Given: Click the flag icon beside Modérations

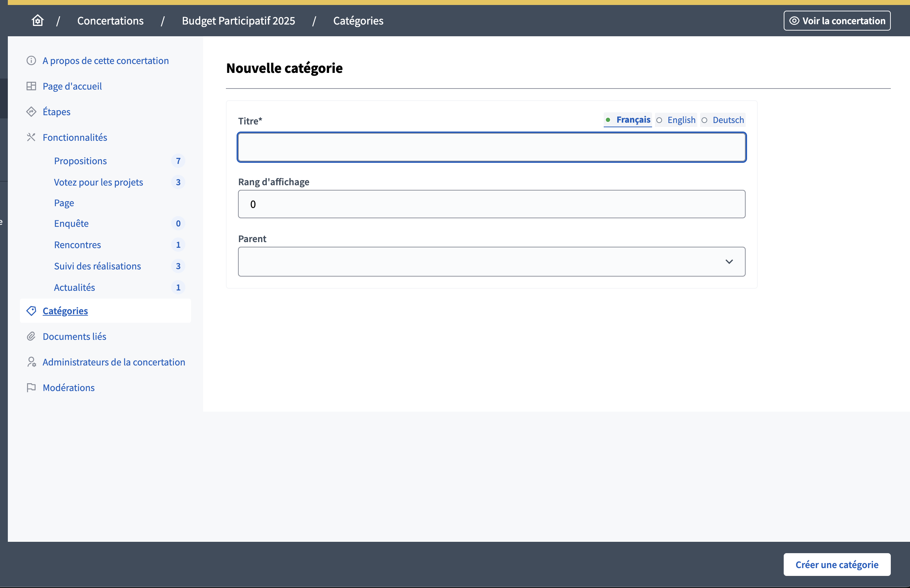Looking at the screenshot, I should 31,387.
